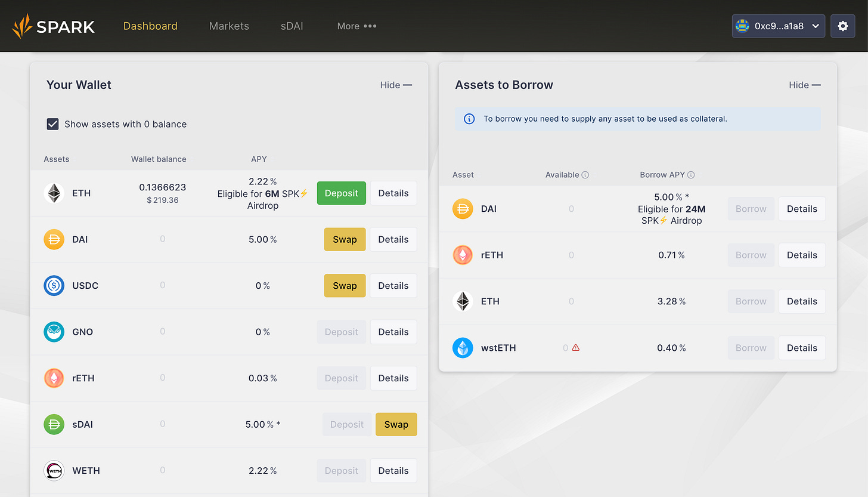View Details for DAI in Your Wallet
Image resolution: width=868 pixels, height=497 pixels.
pyautogui.click(x=393, y=239)
